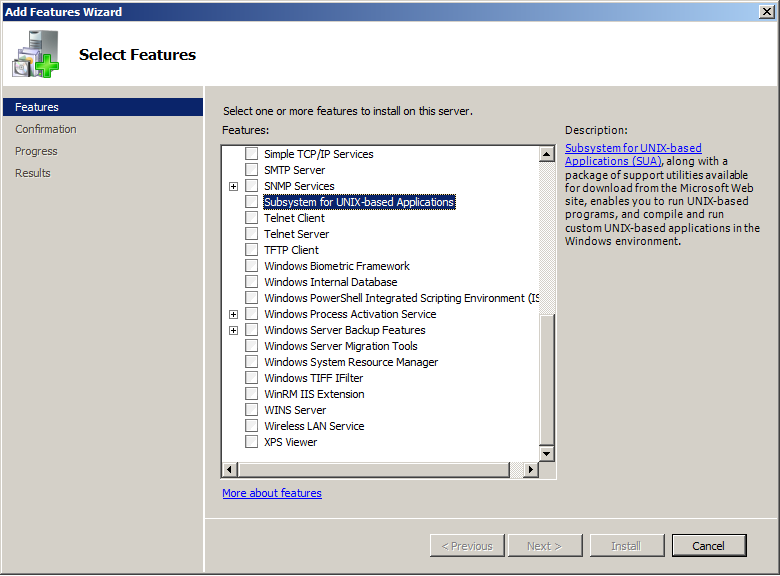780x576 pixels.
Task: Select Windows Biometric Framework row text
Action: pyautogui.click(x=337, y=266)
